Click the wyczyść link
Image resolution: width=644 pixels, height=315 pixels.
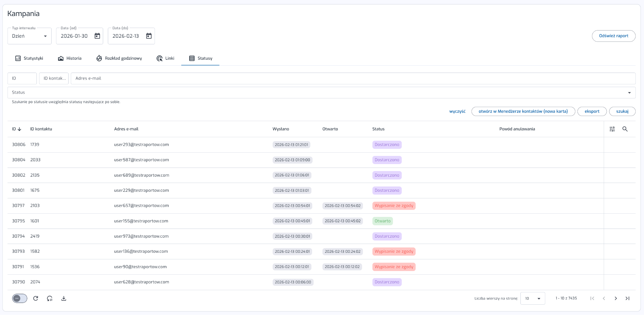pos(457,111)
